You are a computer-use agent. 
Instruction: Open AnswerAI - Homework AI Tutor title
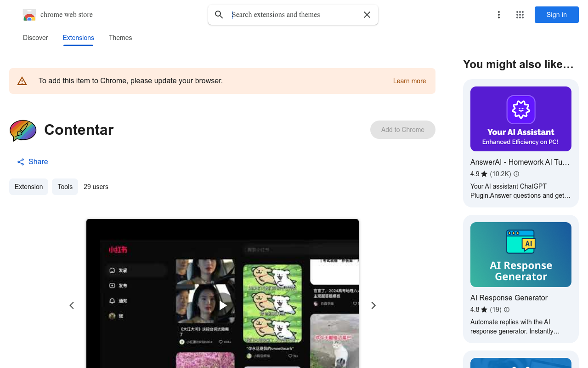pyautogui.click(x=520, y=162)
